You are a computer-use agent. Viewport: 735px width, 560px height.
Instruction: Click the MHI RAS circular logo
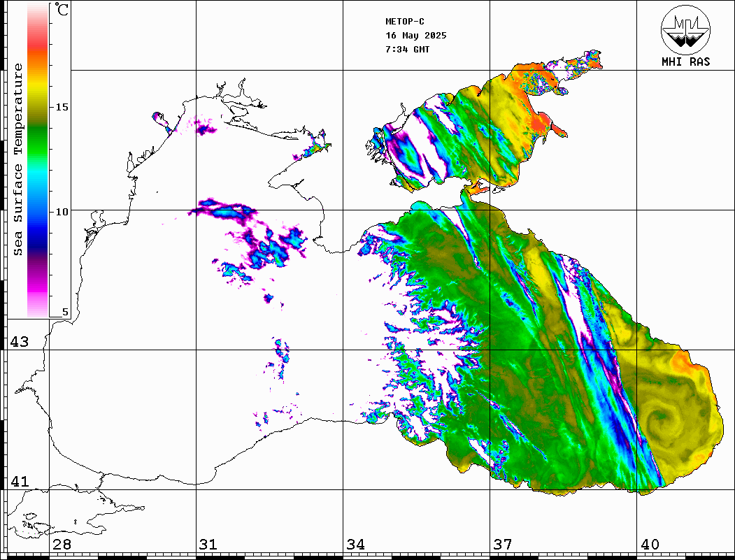(x=685, y=29)
